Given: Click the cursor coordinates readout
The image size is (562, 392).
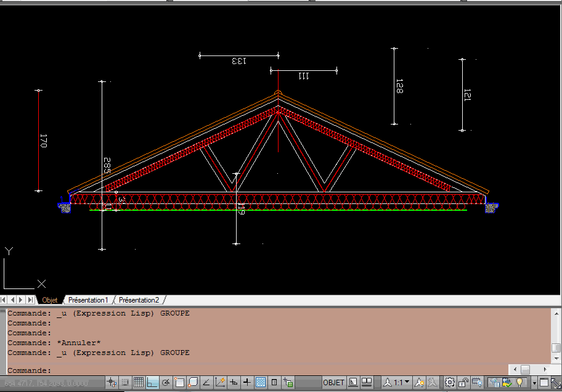Looking at the screenshot, I should 46,383.
